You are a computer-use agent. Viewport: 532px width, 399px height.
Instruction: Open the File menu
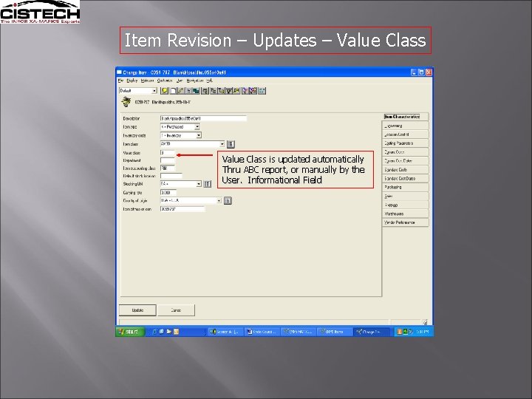coord(120,81)
